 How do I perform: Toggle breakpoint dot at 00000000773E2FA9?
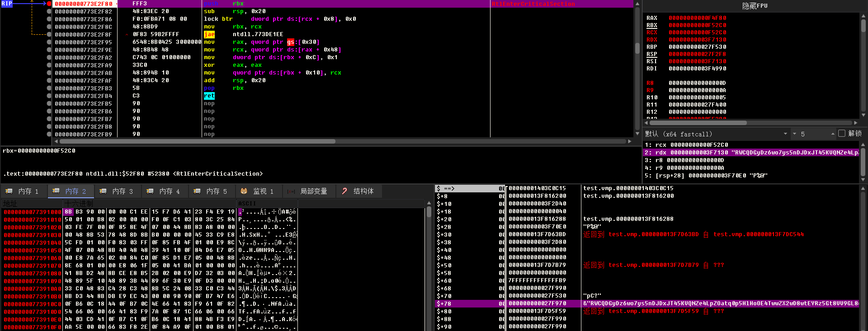tap(49, 65)
